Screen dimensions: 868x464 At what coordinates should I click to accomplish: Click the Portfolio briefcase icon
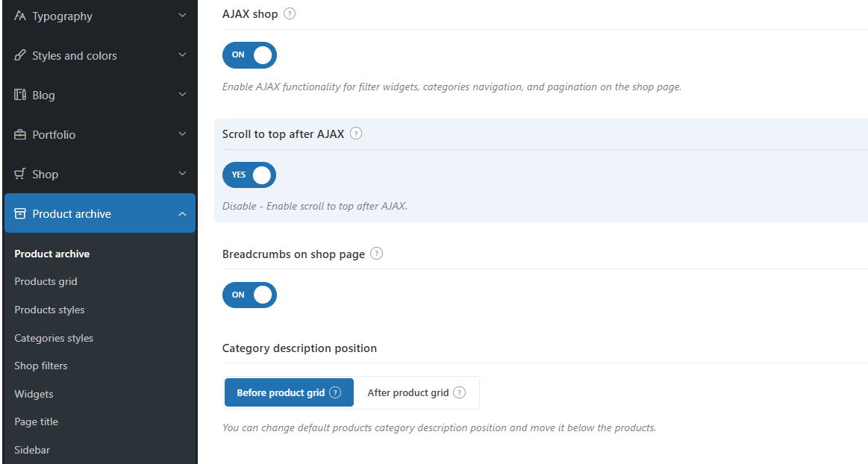click(x=20, y=134)
